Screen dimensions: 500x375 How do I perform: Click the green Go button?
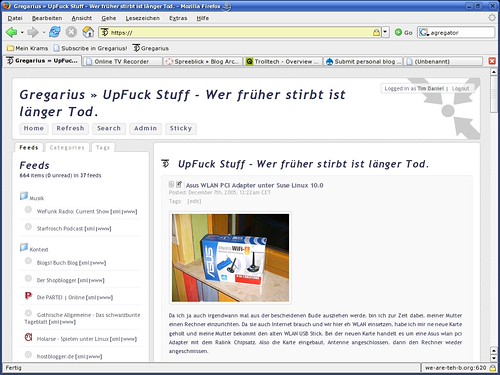coord(404,32)
